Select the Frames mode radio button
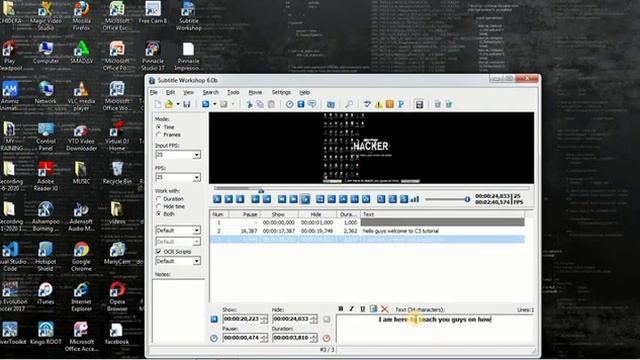 pyautogui.click(x=159, y=135)
